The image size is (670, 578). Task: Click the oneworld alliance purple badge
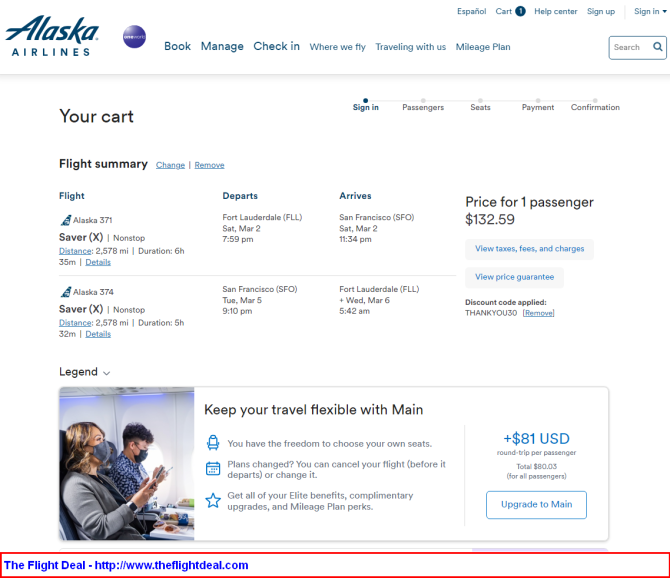134,37
